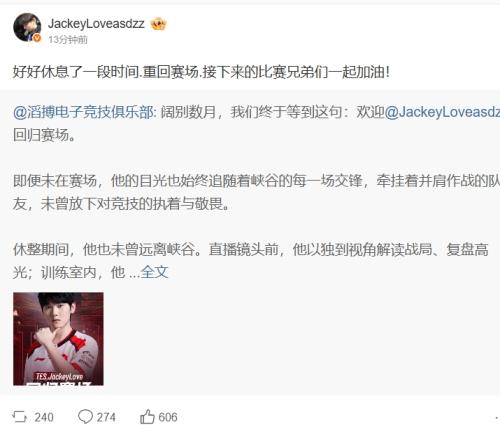Like the post with thumbs-up icon
Image resolution: width=500 pixels, height=440 pixels.
147,417
